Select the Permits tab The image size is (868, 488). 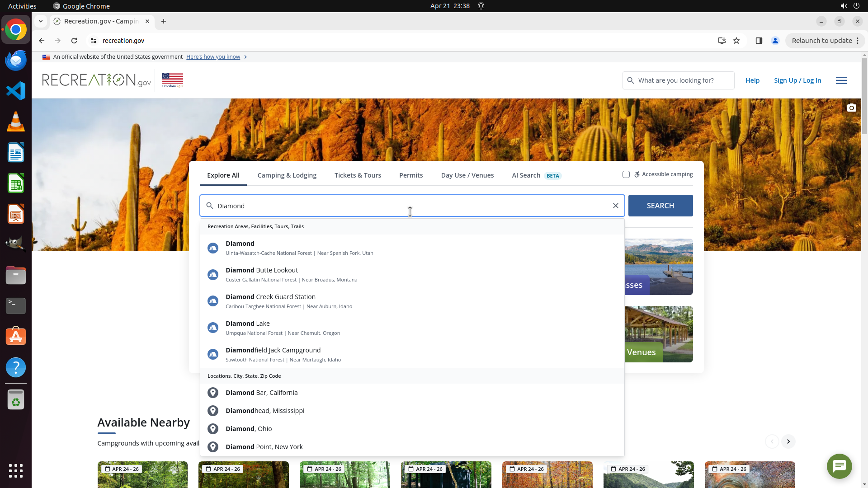pos(410,175)
